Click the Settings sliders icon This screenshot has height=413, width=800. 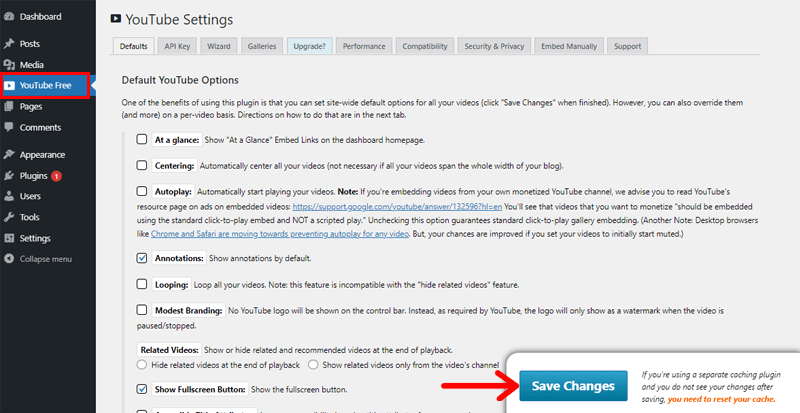9,238
